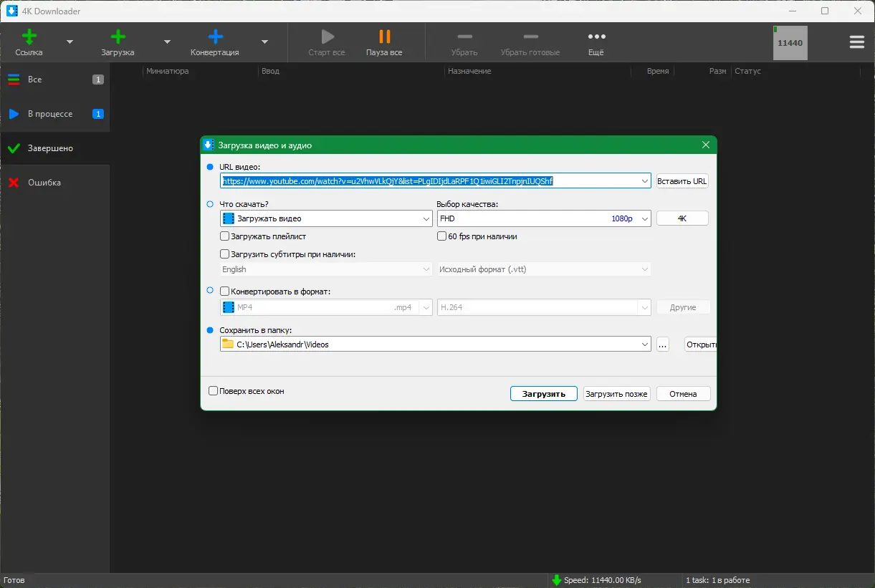Open the hamburger menu icon
Image resolution: width=875 pixels, height=588 pixels.
(x=856, y=42)
